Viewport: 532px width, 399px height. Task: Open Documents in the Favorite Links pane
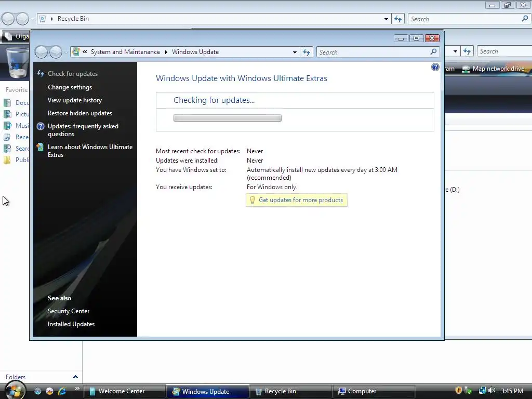tap(17, 102)
